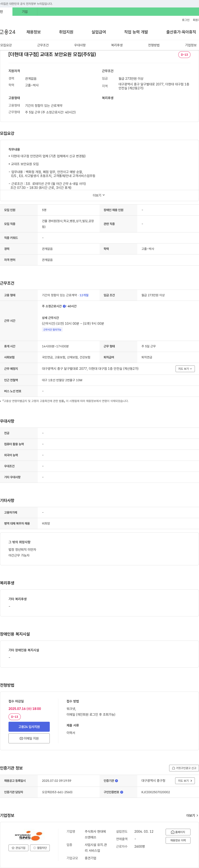Open 실업급여 main menu
199x868 pixels.
(99, 32)
